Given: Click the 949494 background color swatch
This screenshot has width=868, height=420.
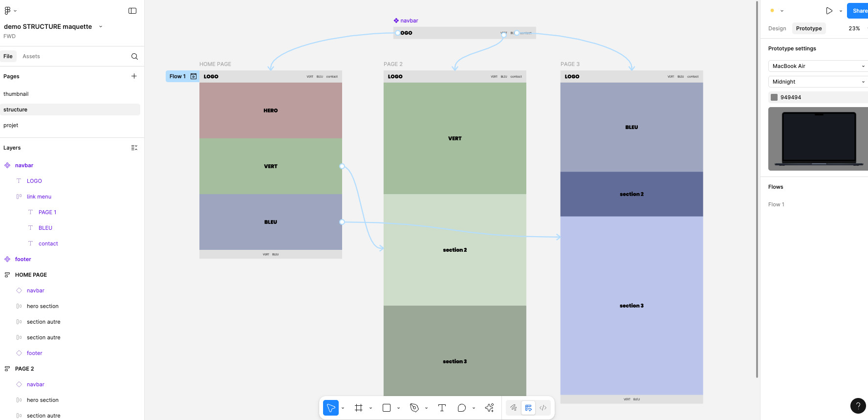Looking at the screenshot, I should (774, 97).
